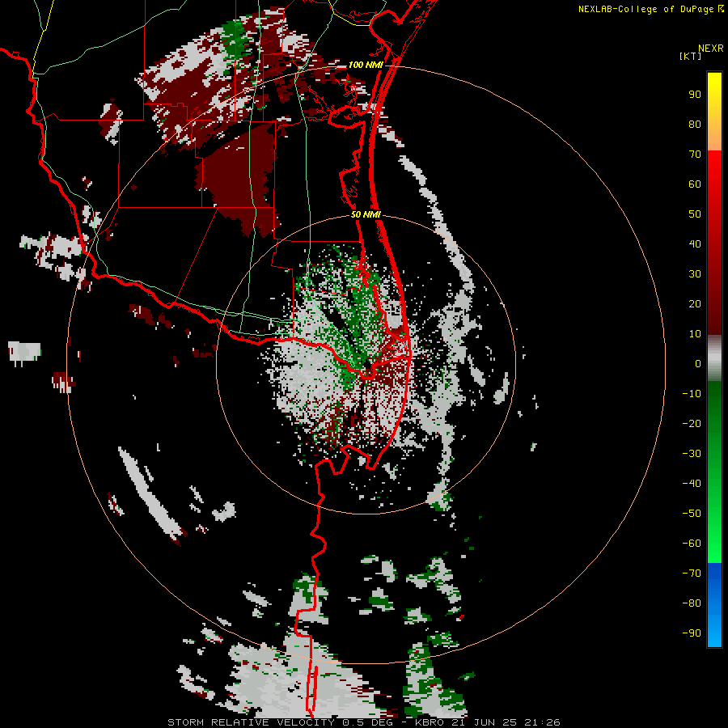Click the -70 value on velocity scale
This screenshot has width=728, height=728.
tap(692, 574)
